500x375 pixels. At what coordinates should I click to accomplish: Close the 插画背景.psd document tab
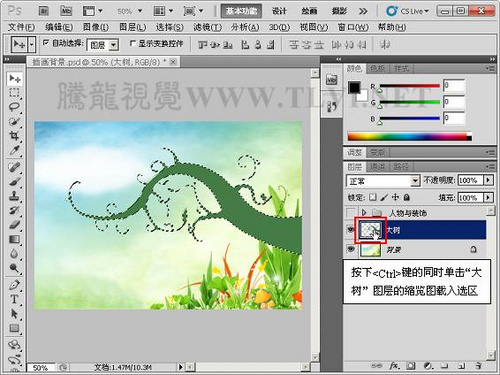pyautogui.click(x=173, y=62)
